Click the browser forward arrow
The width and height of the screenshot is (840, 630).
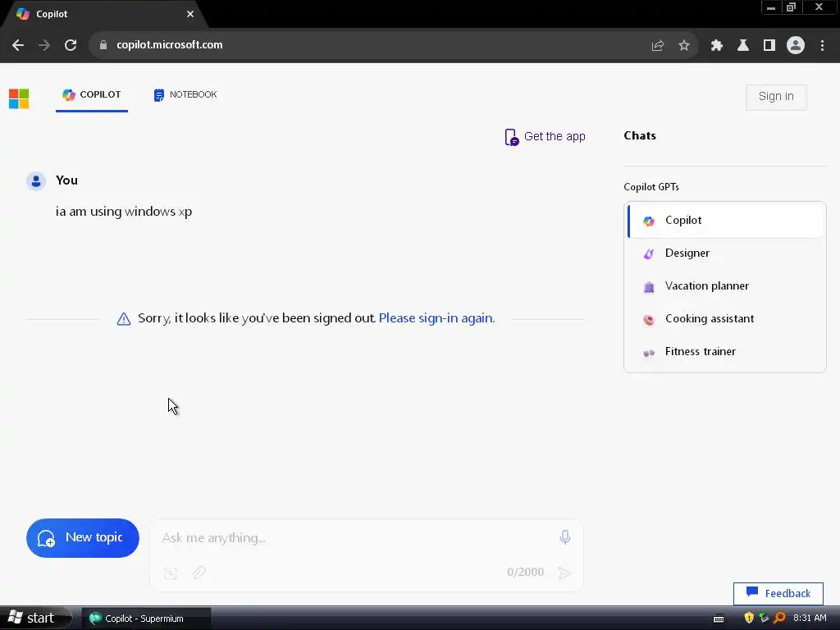point(44,45)
